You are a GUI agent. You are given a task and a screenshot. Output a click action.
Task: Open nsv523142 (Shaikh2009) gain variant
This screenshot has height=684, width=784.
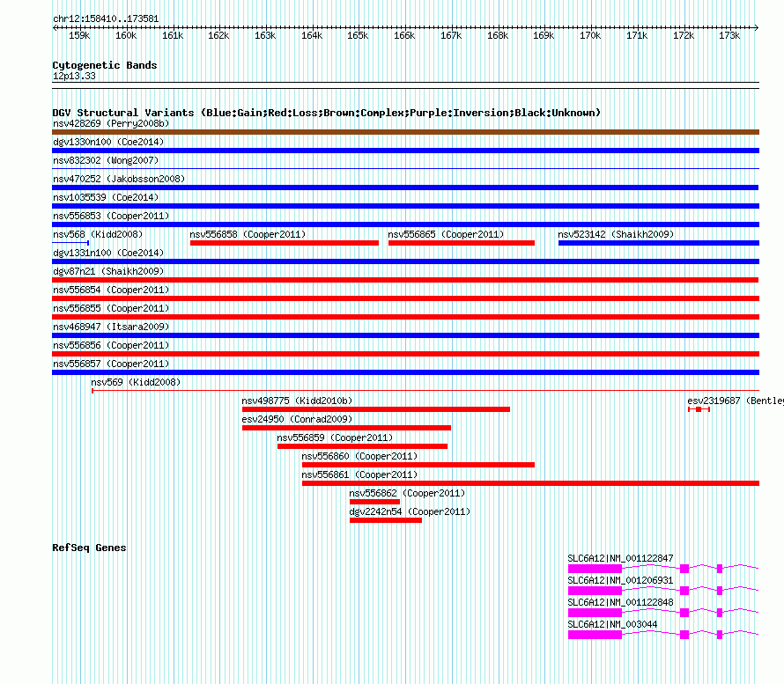click(659, 243)
